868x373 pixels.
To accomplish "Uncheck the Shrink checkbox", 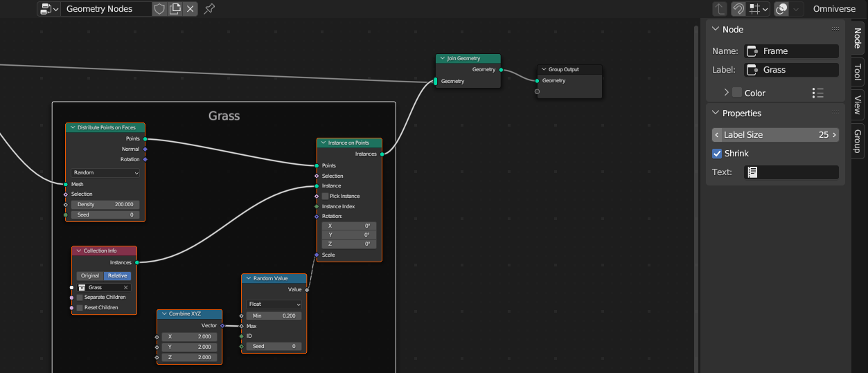I will (717, 154).
